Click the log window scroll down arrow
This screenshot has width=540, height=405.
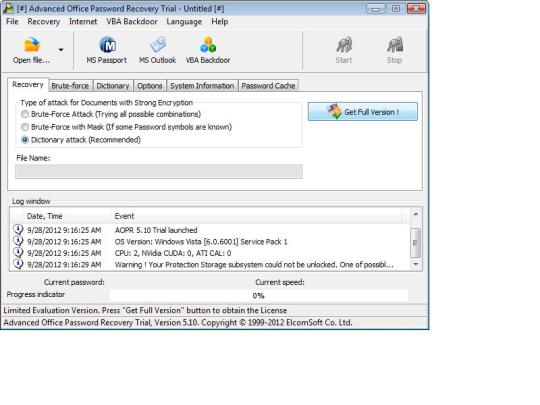pos(416,264)
